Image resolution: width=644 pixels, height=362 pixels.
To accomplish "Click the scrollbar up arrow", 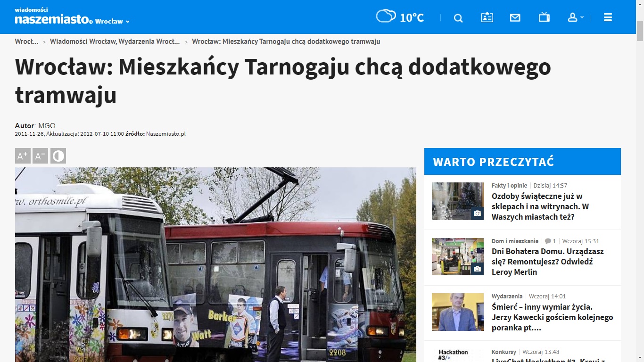I will point(640,4).
